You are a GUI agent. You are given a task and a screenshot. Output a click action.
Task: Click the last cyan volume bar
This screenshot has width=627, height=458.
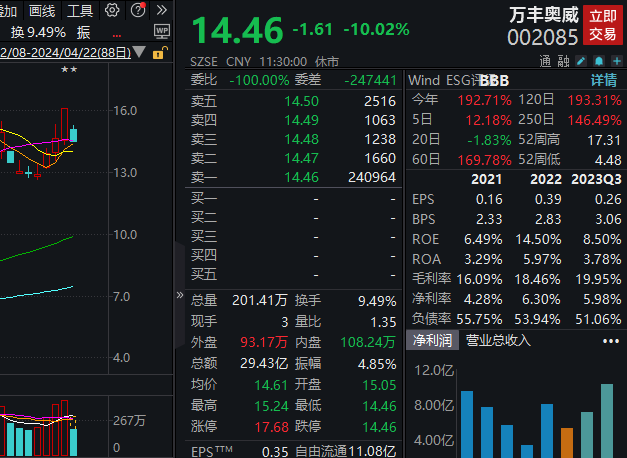[x=73, y=442]
